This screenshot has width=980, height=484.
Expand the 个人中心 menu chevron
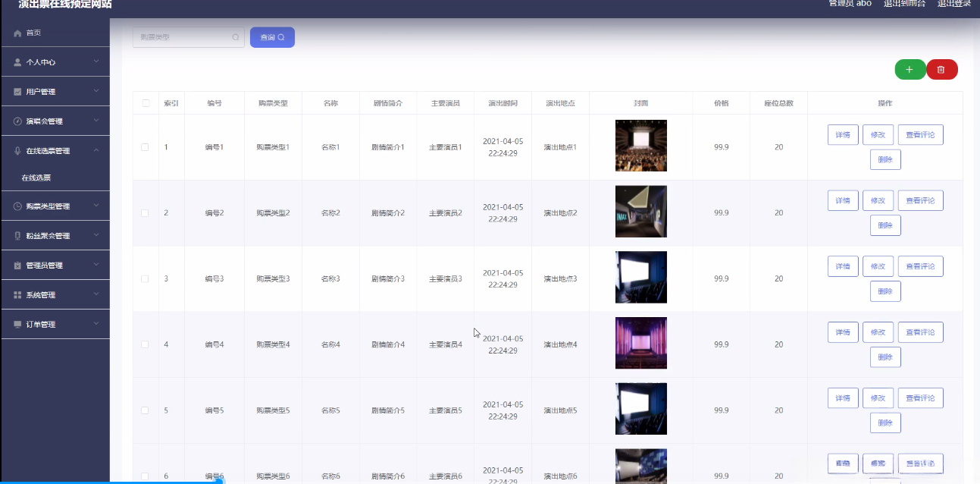coord(96,61)
